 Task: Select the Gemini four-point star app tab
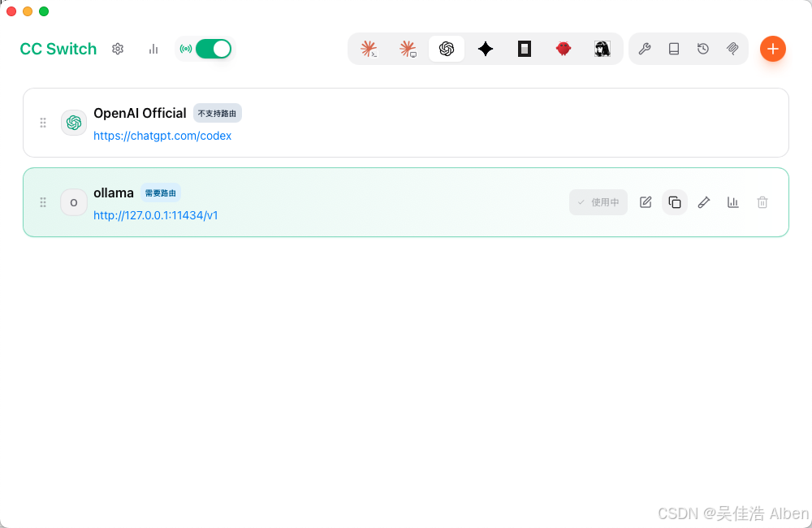486,49
